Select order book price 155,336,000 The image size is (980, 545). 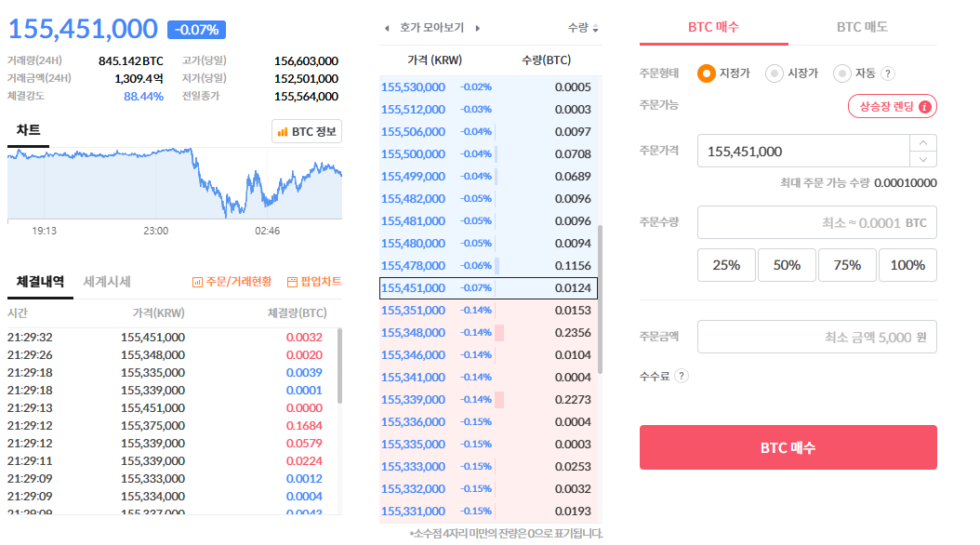click(413, 422)
